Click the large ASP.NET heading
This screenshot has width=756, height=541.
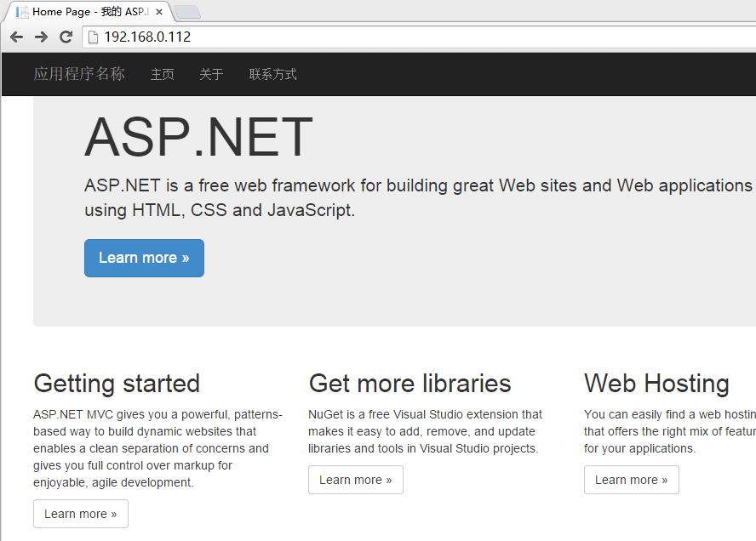198,137
